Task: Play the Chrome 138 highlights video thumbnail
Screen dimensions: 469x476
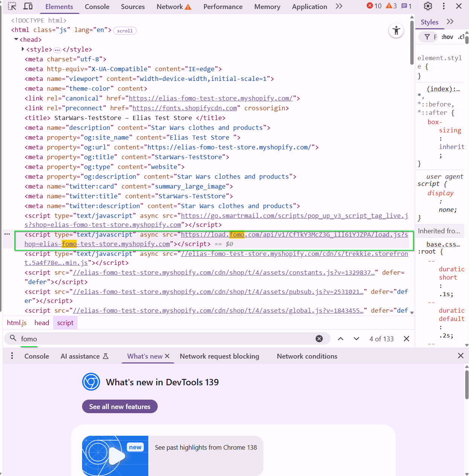Action: pos(115,456)
